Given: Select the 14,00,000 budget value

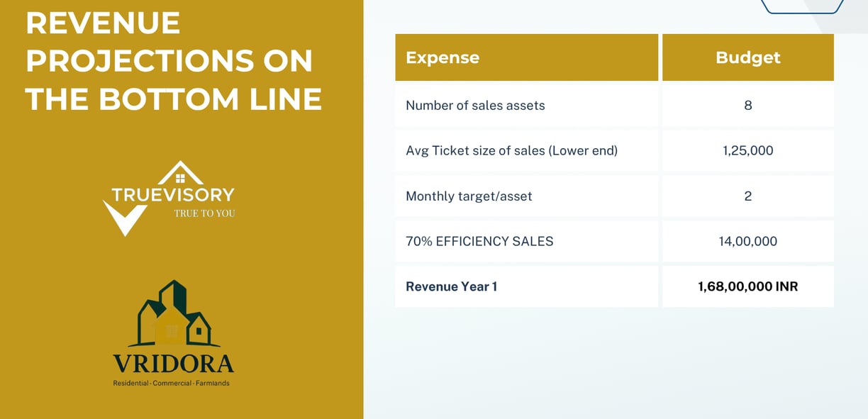Looking at the screenshot, I should tap(748, 242).
